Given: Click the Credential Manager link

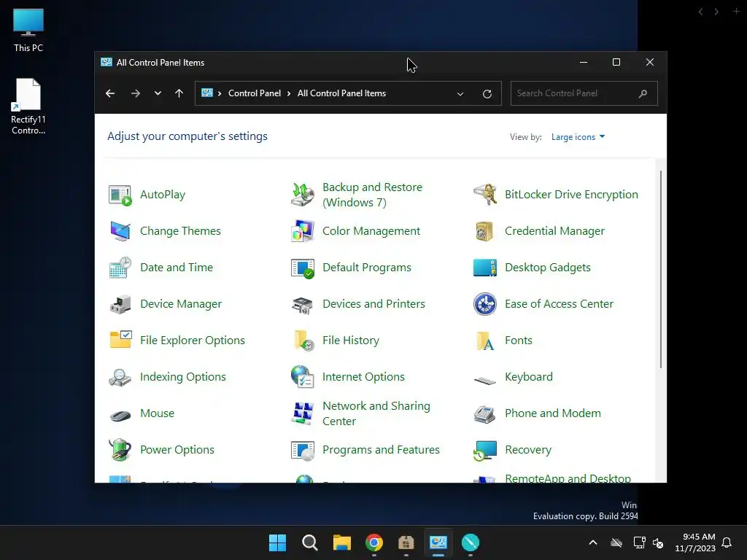Looking at the screenshot, I should click(554, 231).
